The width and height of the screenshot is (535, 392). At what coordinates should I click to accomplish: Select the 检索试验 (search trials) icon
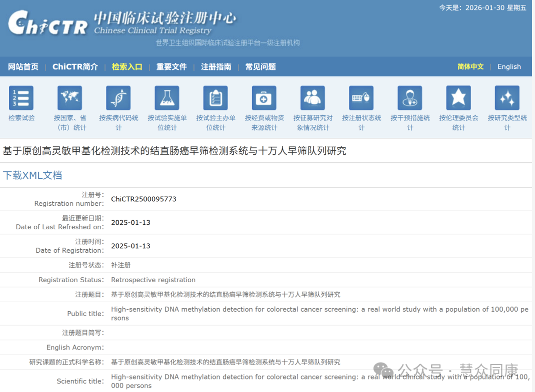click(x=21, y=98)
